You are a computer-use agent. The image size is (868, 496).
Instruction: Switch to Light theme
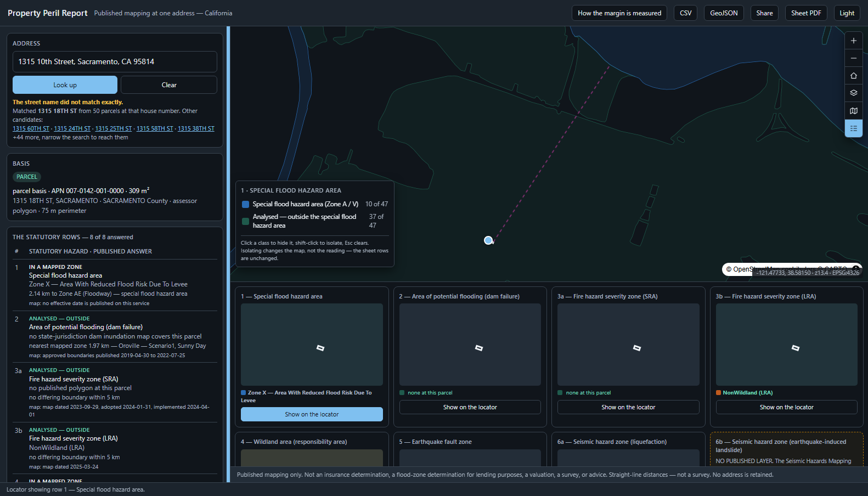point(847,13)
